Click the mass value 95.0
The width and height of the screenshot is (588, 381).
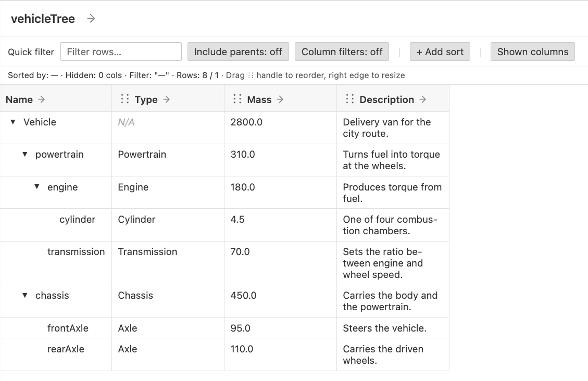(x=241, y=328)
